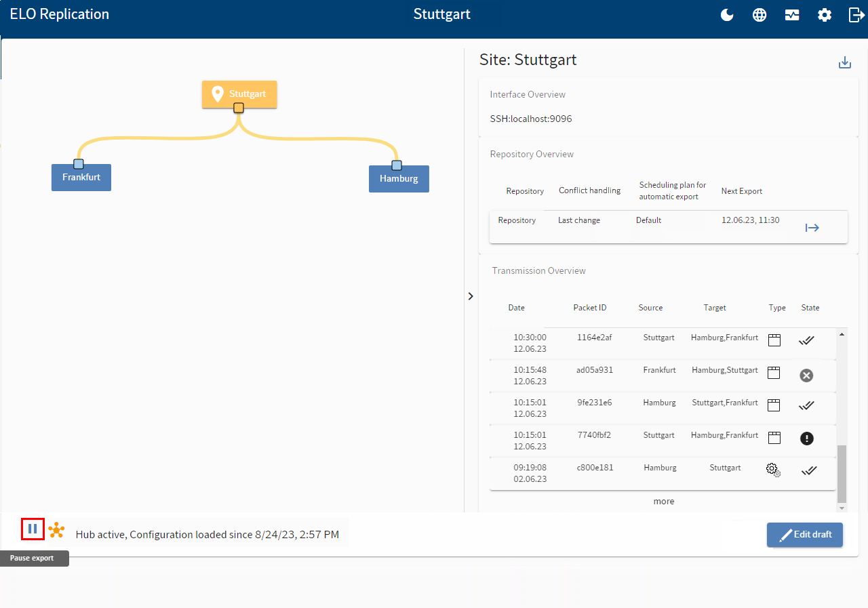
Task: Download site report icon
Action: (845, 62)
